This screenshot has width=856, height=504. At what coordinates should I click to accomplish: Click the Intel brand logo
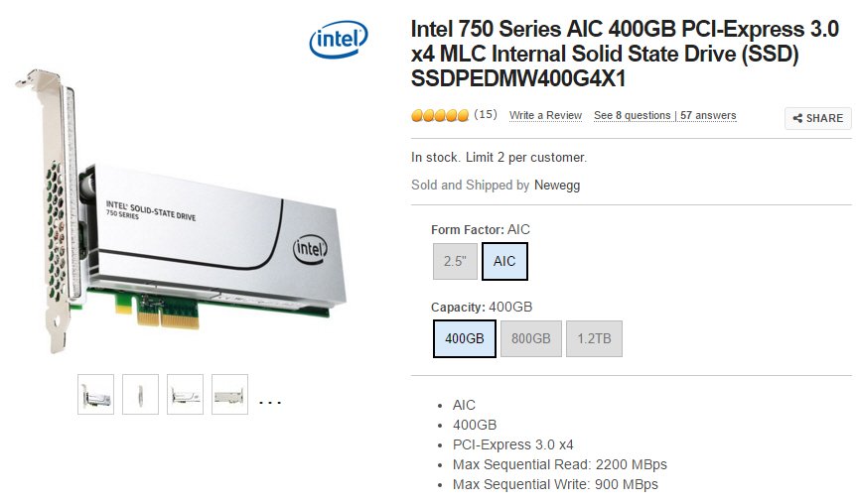click(339, 39)
